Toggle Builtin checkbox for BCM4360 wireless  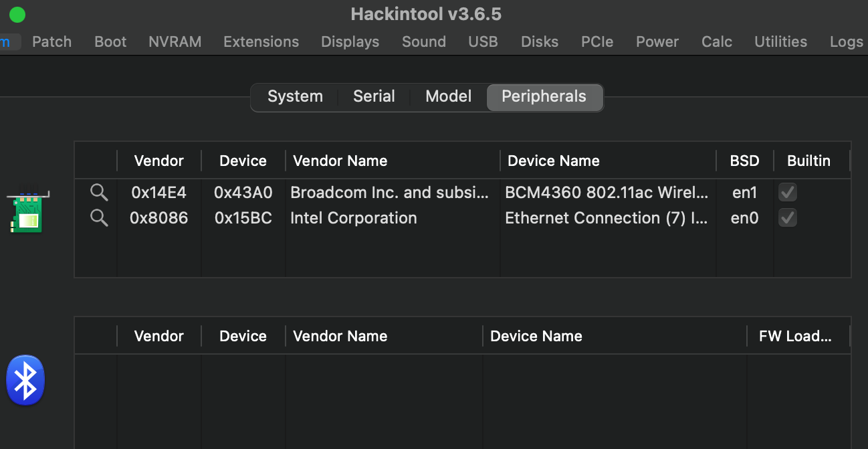[787, 192]
